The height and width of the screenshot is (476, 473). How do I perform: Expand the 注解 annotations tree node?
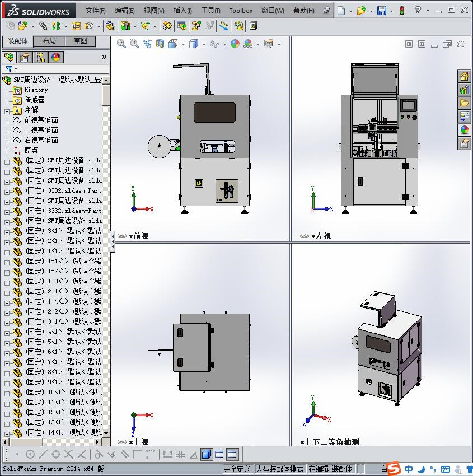coord(7,110)
